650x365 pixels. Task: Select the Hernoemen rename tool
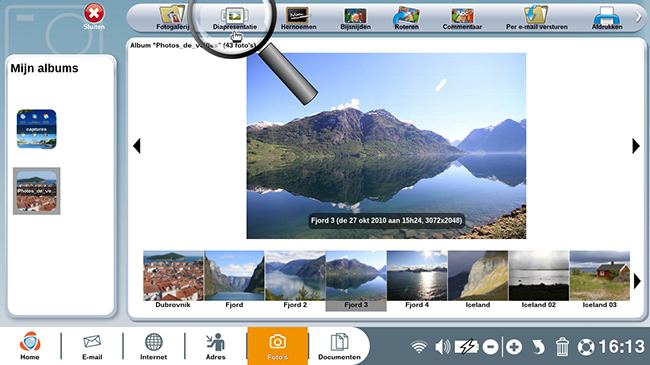[x=298, y=19]
